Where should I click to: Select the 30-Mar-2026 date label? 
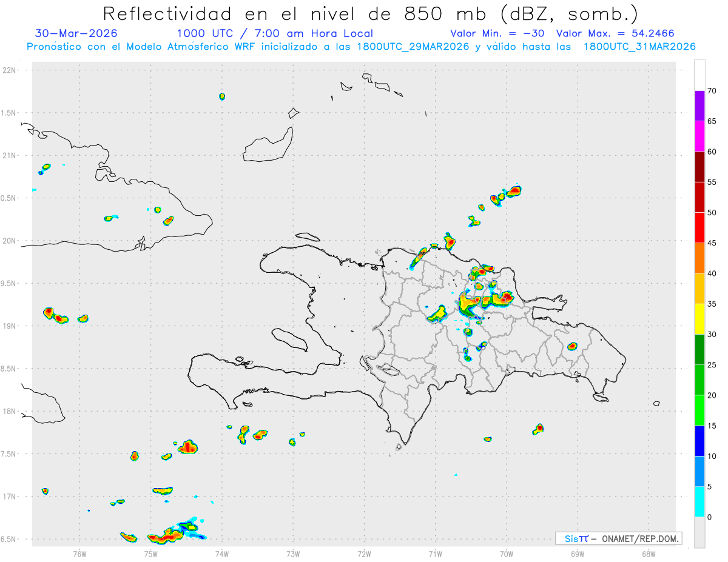pos(76,33)
